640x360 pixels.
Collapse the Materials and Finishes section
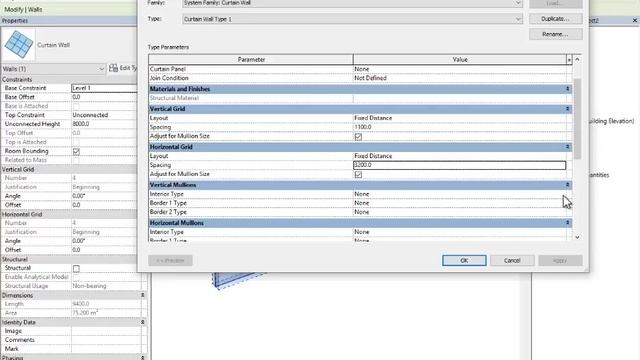click(567, 89)
